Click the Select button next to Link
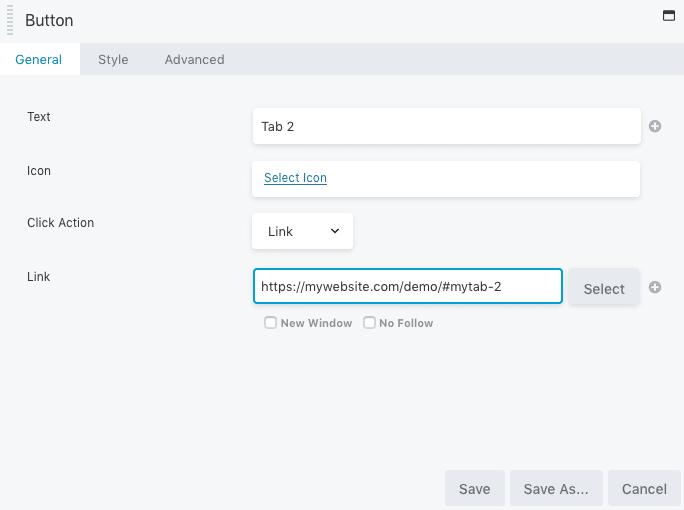684x510 pixels. (x=604, y=288)
